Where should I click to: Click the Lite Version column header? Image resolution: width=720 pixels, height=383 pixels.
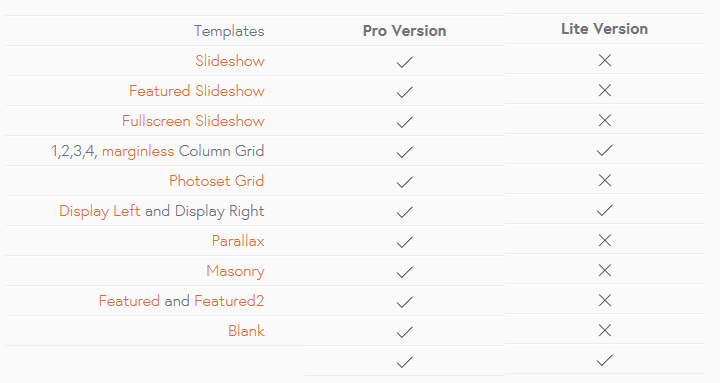[x=604, y=29]
